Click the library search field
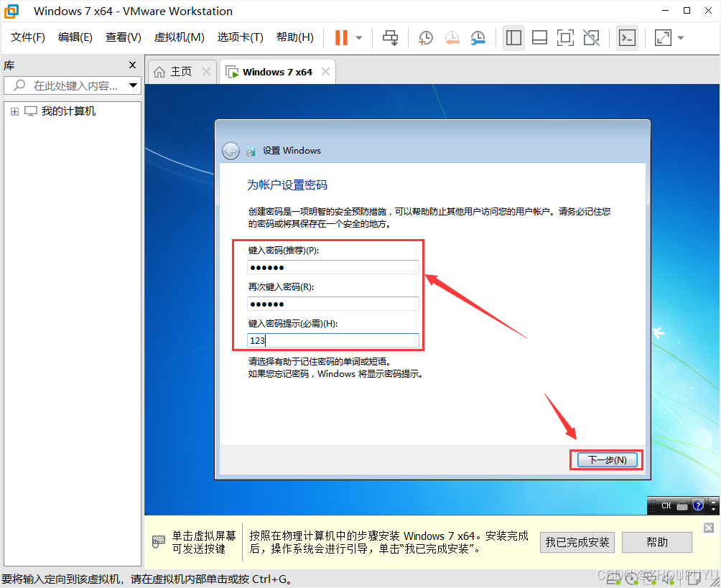This screenshot has width=721, height=588. pyautogui.click(x=73, y=85)
